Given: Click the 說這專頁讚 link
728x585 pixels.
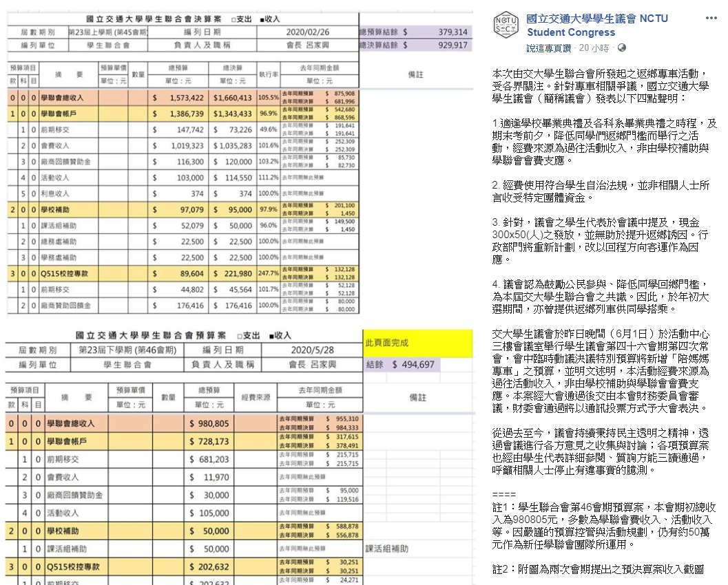Looking at the screenshot, I should coord(549,48).
